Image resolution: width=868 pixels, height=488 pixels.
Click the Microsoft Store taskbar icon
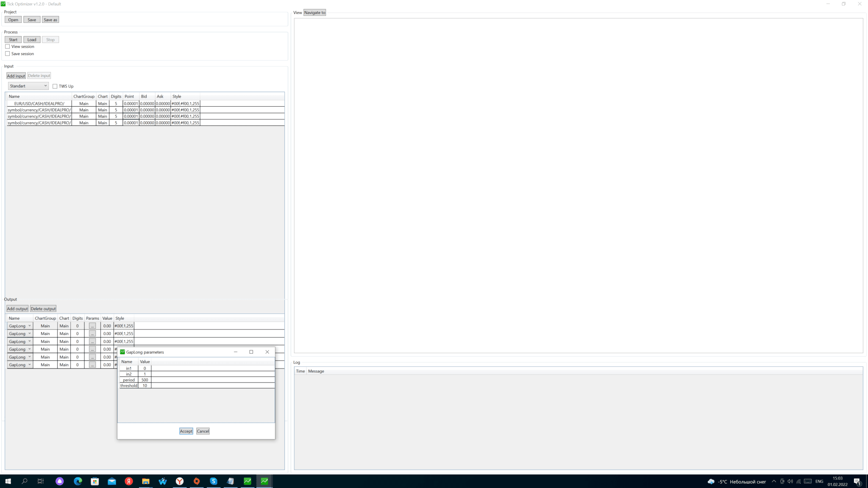(x=95, y=481)
